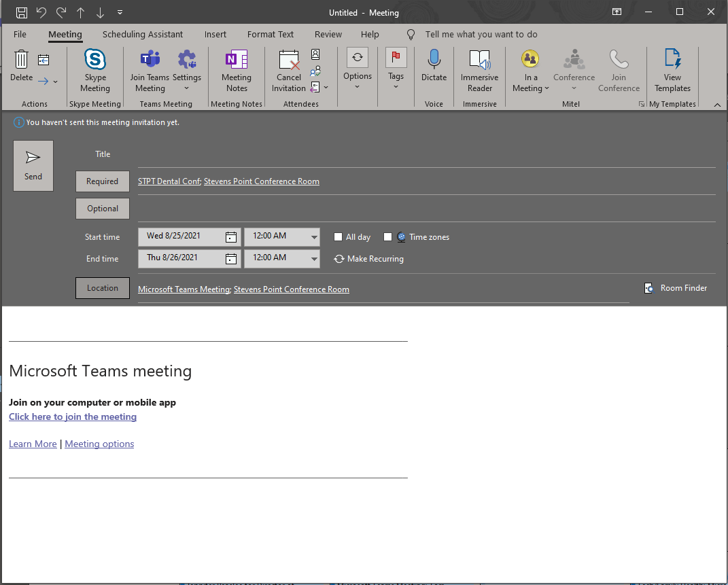Image resolution: width=728 pixels, height=585 pixels.
Task: Click the Tell me what you want to do box
Action: tap(481, 35)
